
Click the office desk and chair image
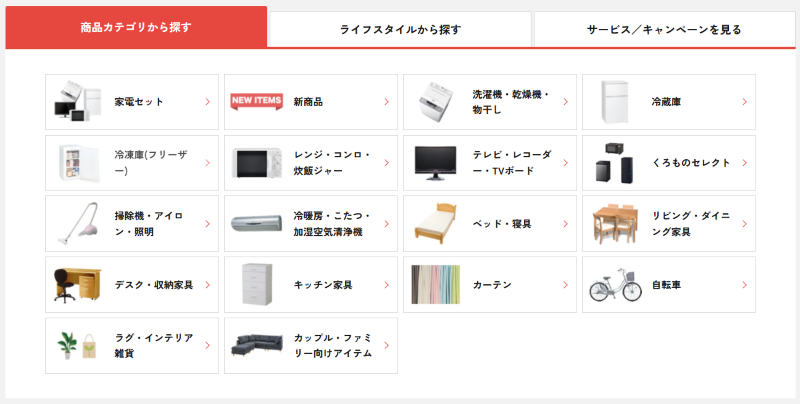coord(78,284)
